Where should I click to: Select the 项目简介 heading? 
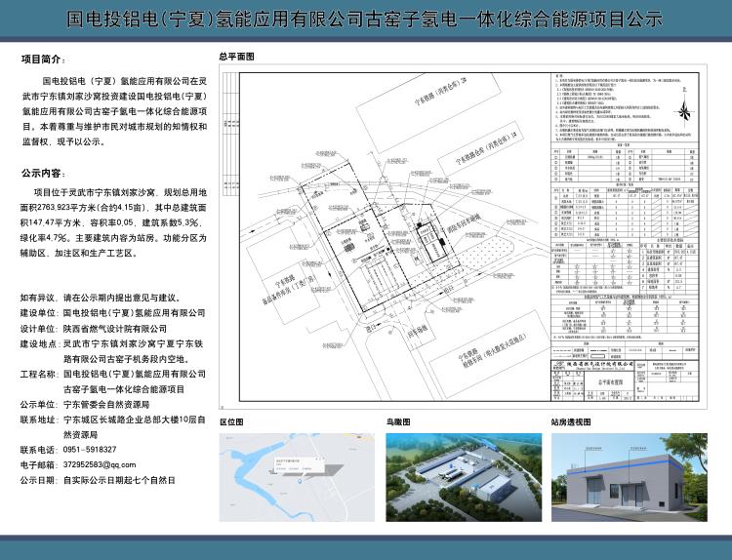[43, 60]
